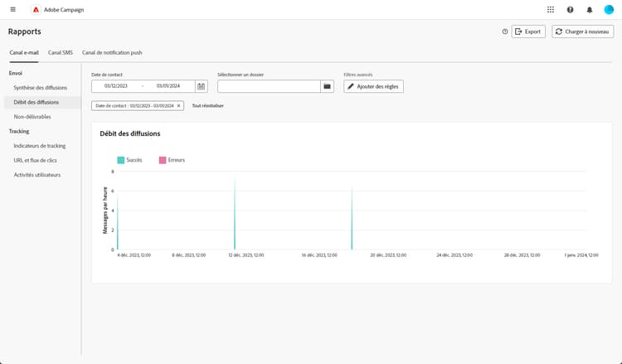The image size is (622, 364).
Task: Click Charger à nouveau button
Action: [x=583, y=32]
